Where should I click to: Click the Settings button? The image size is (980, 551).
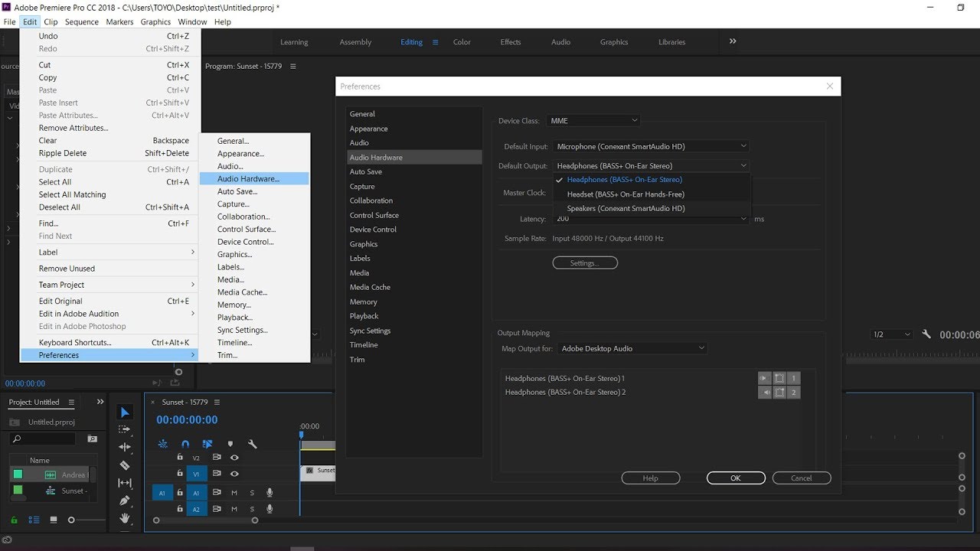pos(585,263)
